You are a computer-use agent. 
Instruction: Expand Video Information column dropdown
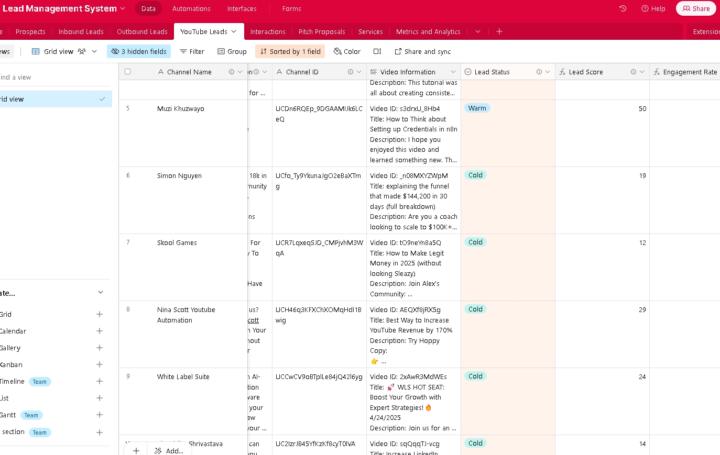[453, 72]
